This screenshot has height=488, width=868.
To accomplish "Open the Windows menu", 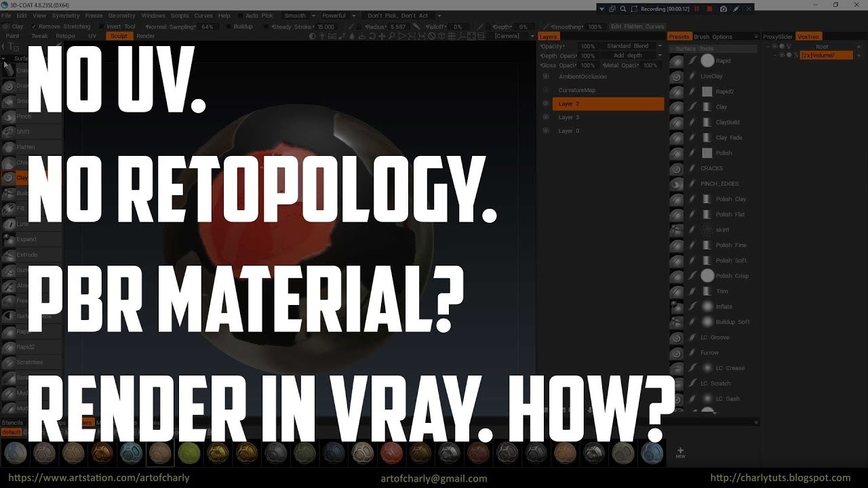I will tap(153, 16).
